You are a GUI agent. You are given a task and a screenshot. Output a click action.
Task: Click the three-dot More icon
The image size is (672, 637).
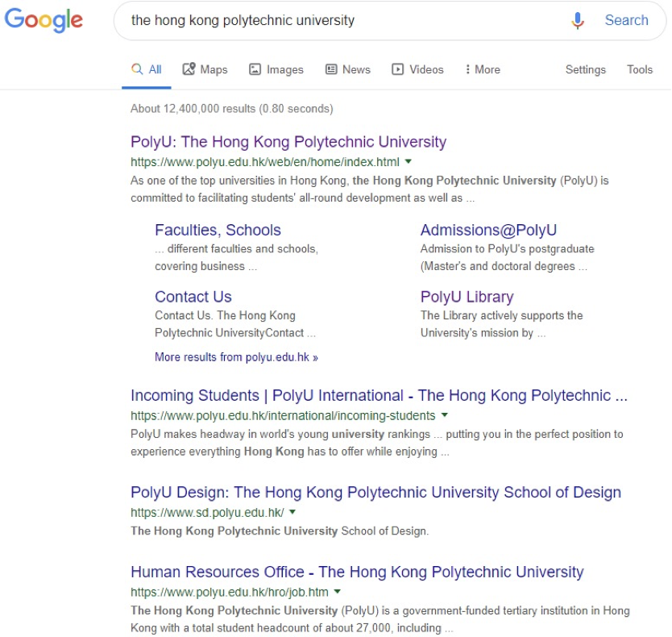tap(467, 69)
